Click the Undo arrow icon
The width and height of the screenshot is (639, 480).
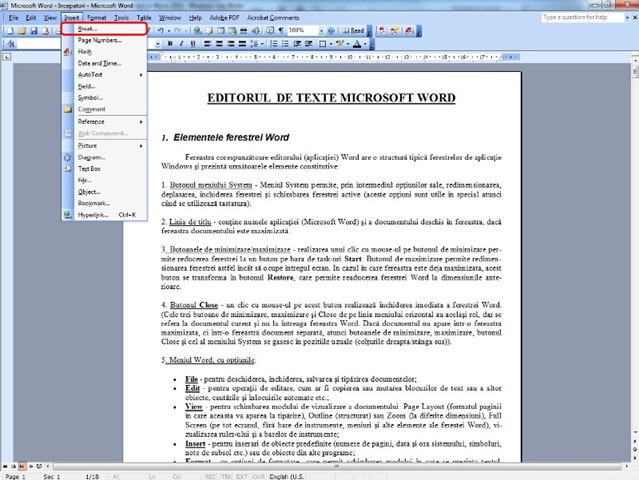click(161, 31)
